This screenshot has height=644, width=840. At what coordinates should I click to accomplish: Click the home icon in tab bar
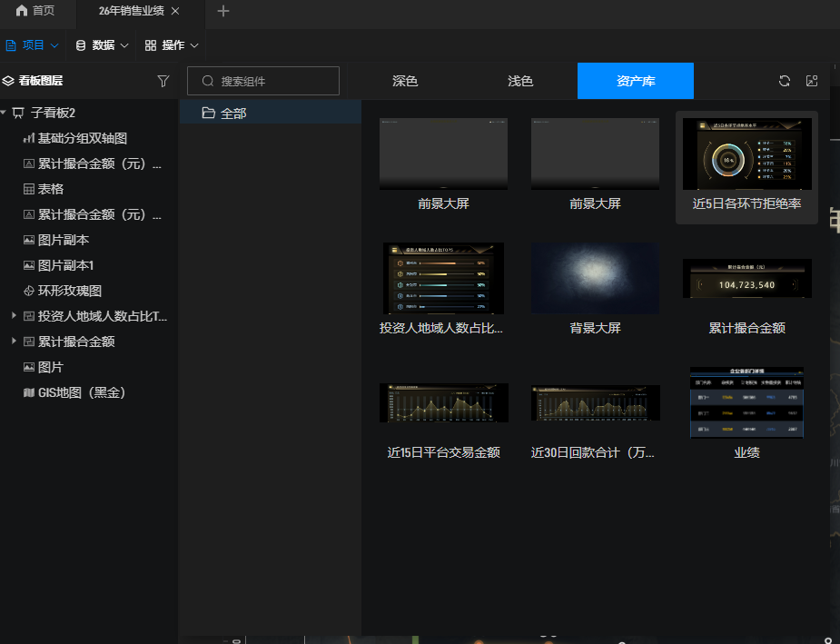(x=22, y=11)
